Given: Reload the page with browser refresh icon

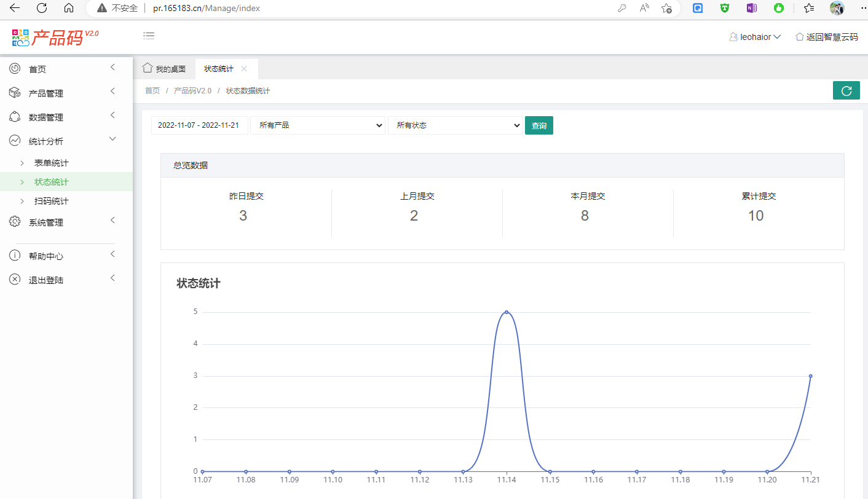Looking at the screenshot, I should click(42, 9).
